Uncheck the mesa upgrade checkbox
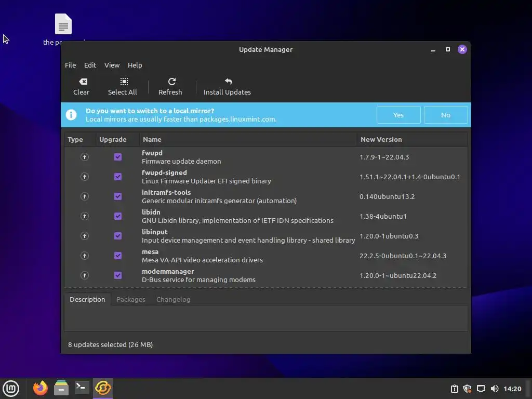 [118, 256]
